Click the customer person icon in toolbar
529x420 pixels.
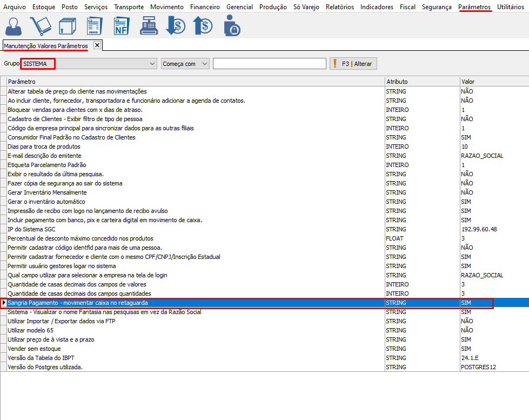[15, 25]
